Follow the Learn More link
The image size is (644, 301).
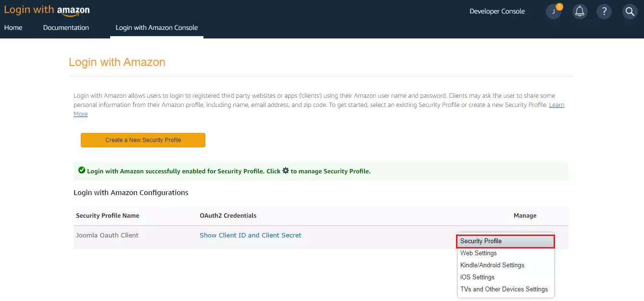click(x=556, y=105)
